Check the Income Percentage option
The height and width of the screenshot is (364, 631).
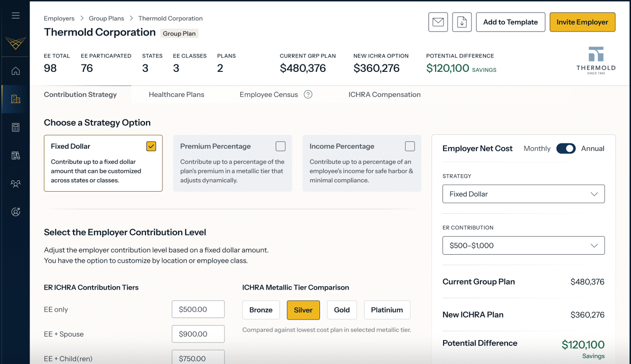[410, 146]
